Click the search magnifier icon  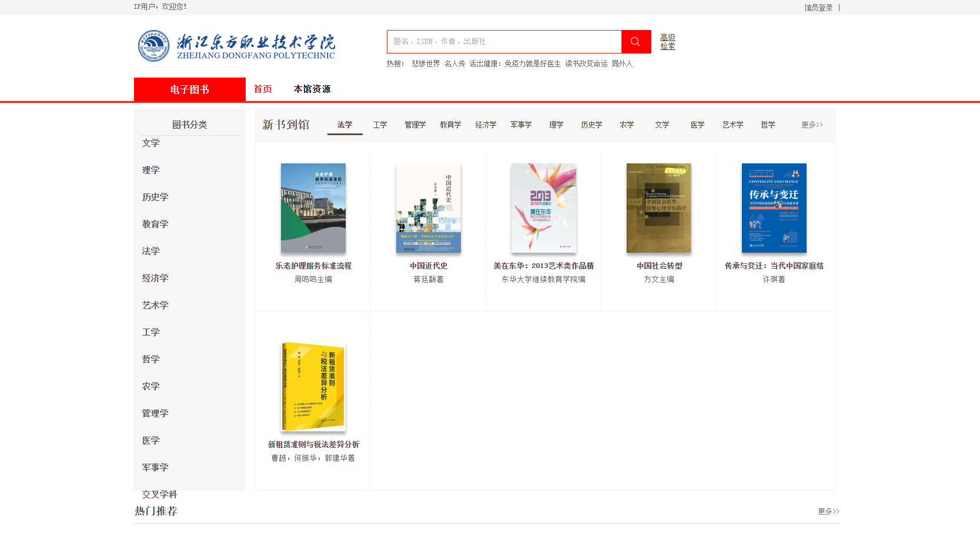(x=635, y=41)
